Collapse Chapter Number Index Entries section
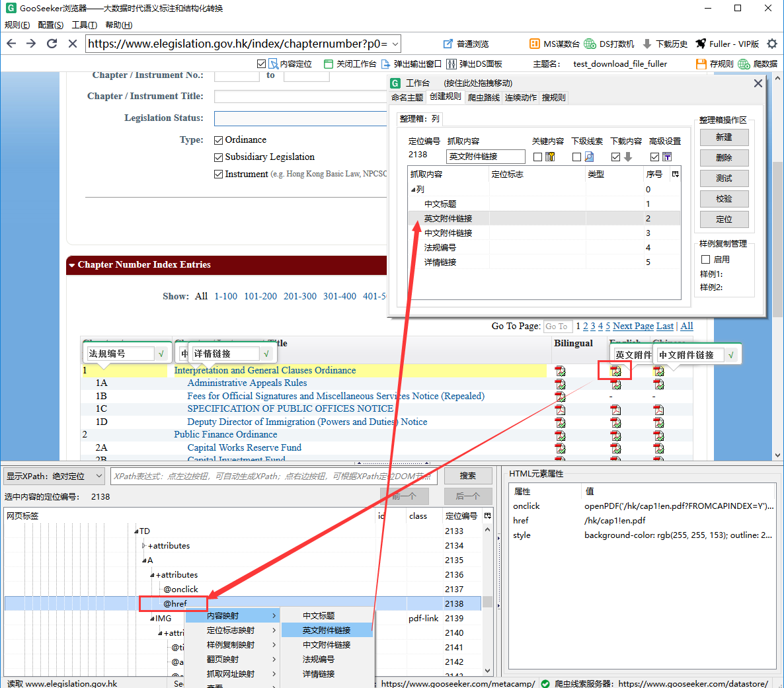The image size is (784, 688). tap(72, 265)
